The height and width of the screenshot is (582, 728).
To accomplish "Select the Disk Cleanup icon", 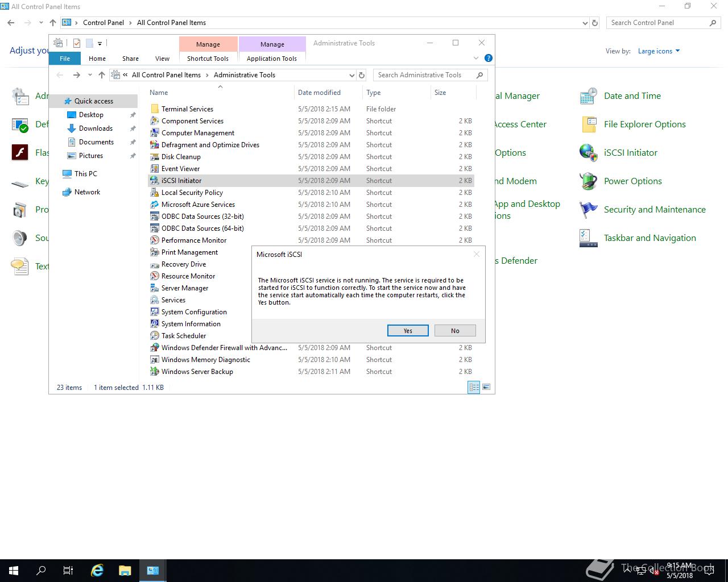I will click(x=154, y=157).
